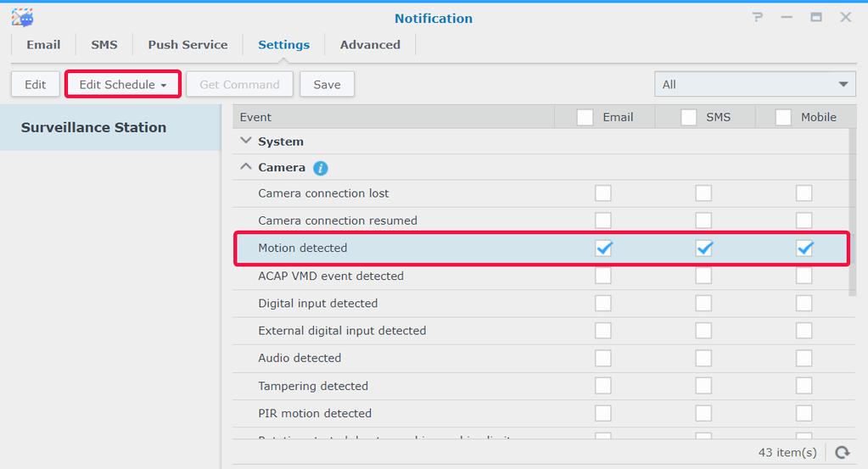Go to the Advanced tab
The height and width of the screenshot is (469, 868).
370,45
